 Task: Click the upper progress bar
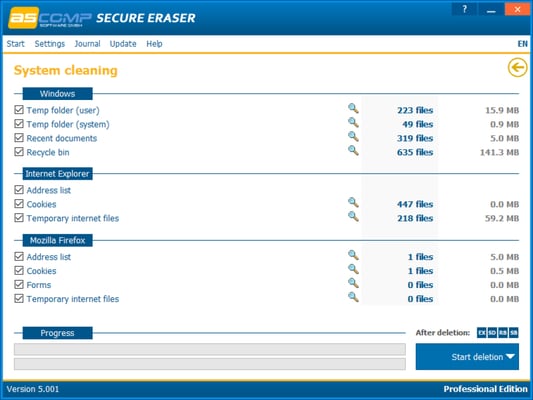coord(210,349)
